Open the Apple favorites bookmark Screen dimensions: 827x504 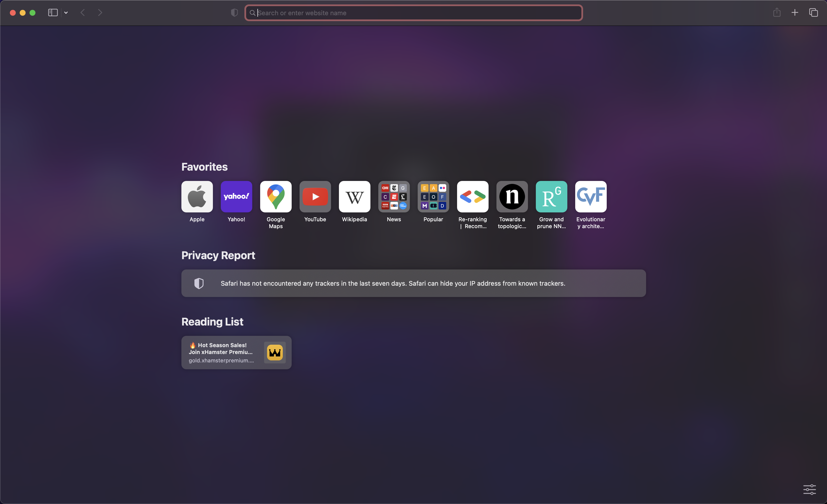197,196
